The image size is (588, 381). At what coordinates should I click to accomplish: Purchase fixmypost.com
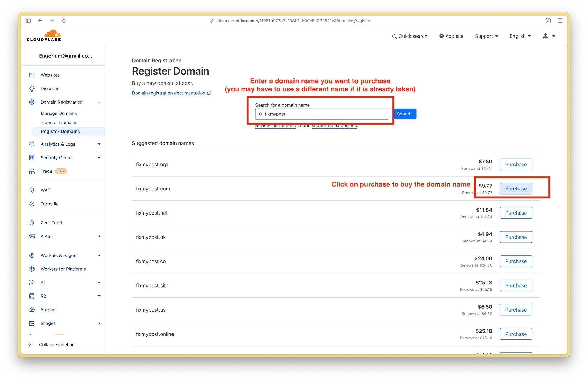516,189
